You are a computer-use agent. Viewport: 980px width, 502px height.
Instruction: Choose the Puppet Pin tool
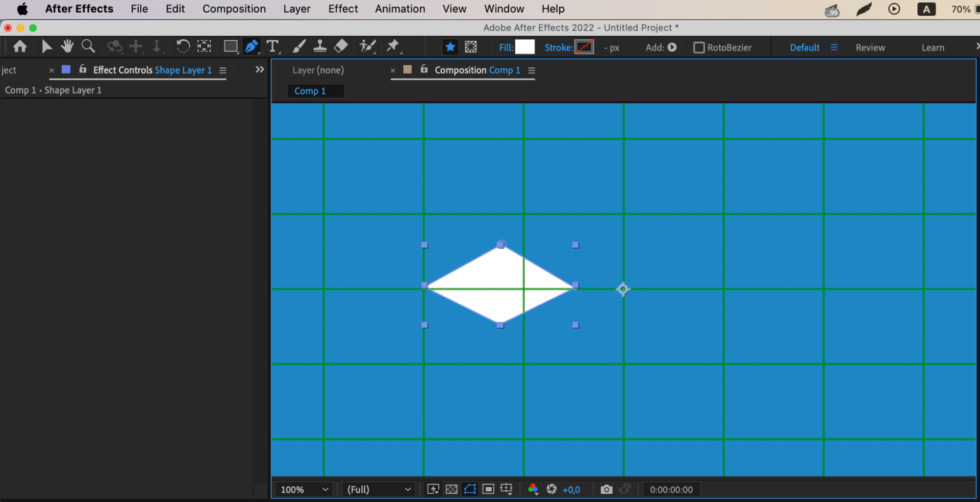[x=393, y=47]
